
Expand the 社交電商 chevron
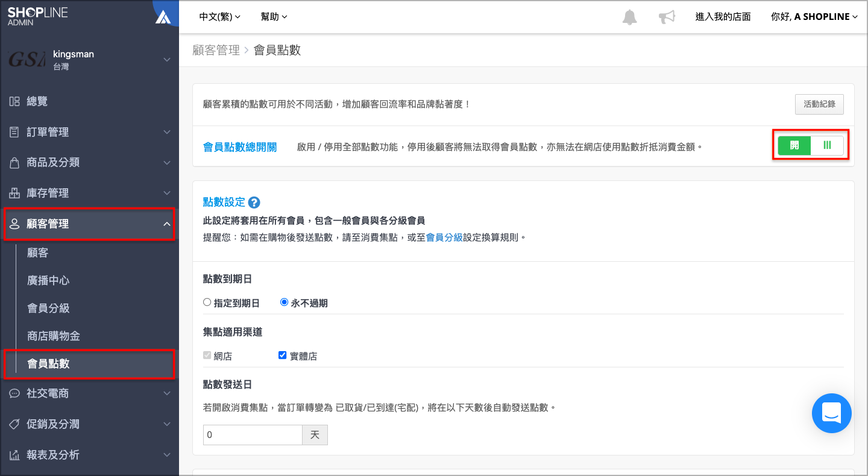[x=167, y=393]
